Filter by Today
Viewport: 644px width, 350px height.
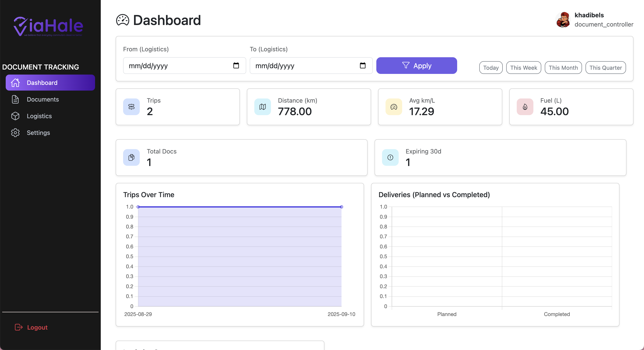(x=491, y=68)
